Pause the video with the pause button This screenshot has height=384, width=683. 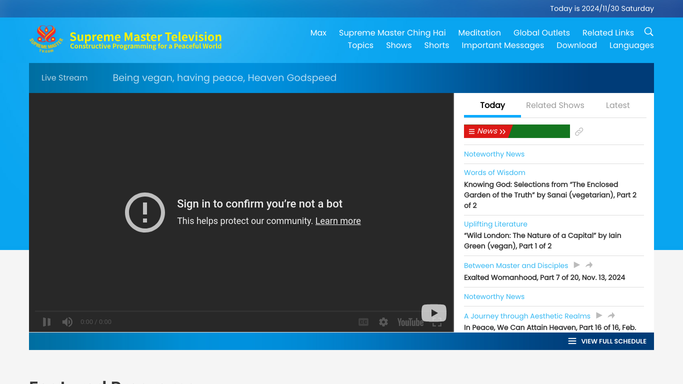(x=47, y=322)
